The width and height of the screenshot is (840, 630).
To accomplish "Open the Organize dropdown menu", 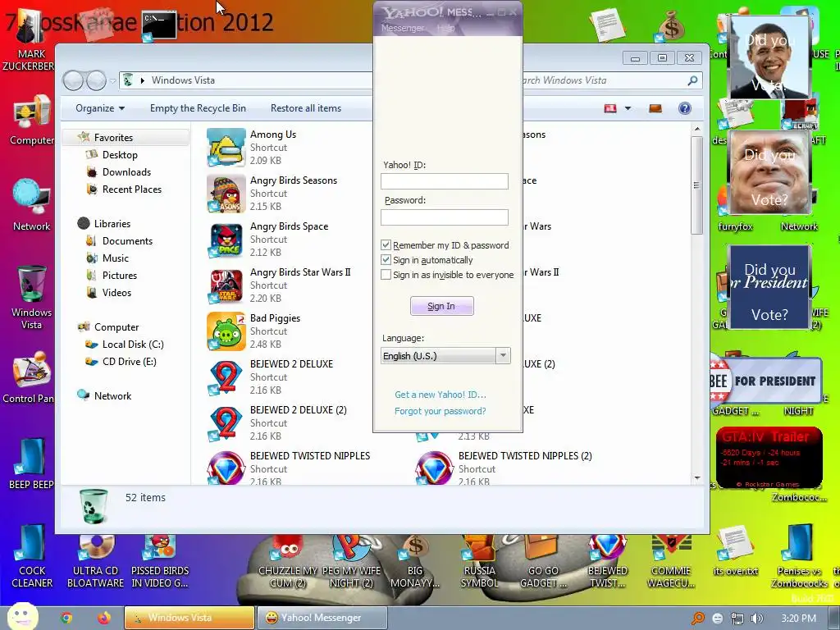I will [x=100, y=108].
